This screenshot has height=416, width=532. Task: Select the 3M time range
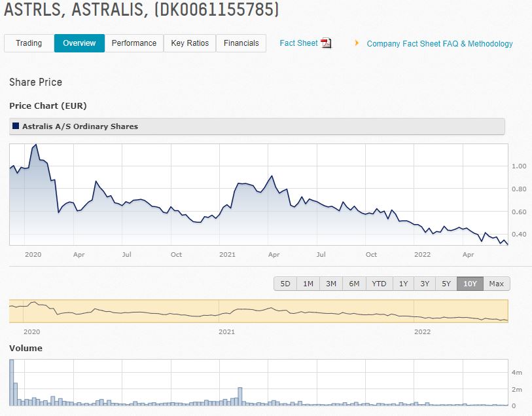(331, 283)
